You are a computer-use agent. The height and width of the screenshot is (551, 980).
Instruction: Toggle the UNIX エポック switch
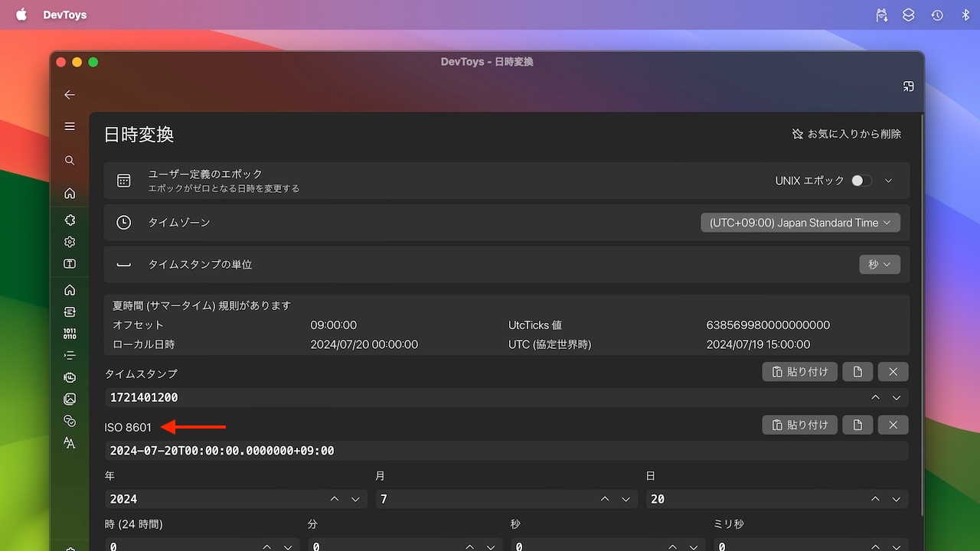(861, 181)
